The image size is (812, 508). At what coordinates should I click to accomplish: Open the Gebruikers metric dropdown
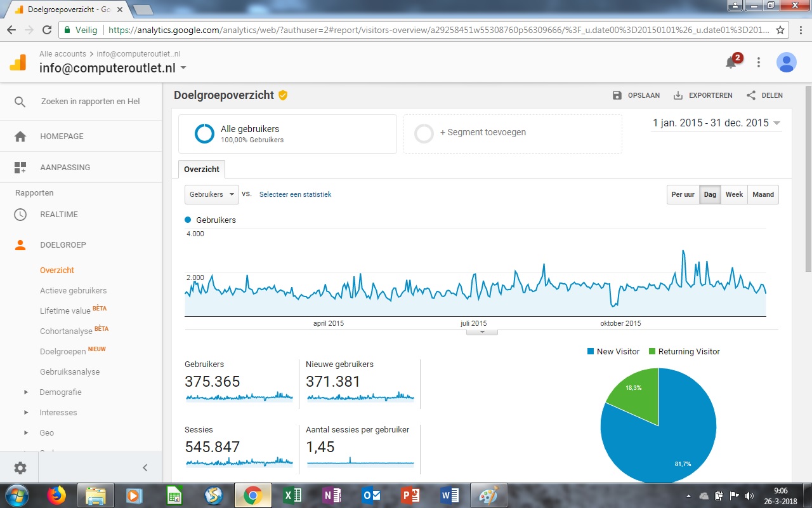pos(212,194)
